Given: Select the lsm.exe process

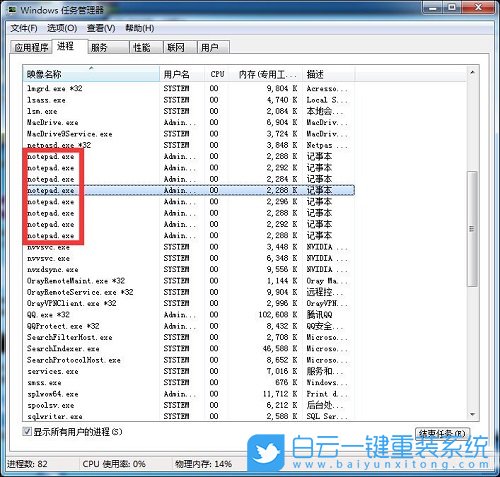Looking at the screenshot, I should [x=189, y=111].
